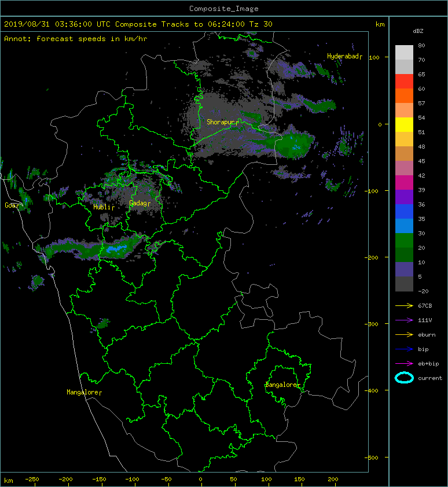This screenshot has height=487, width=448.
Task: Pick the bright yellow swatch between 54 and 51 dBZ
Action: [x=404, y=125]
